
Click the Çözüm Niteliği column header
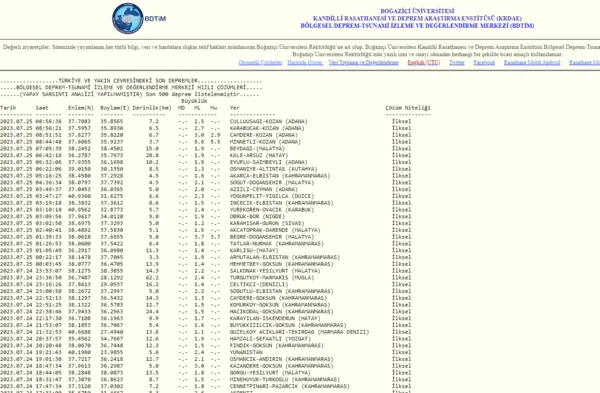pos(408,108)
